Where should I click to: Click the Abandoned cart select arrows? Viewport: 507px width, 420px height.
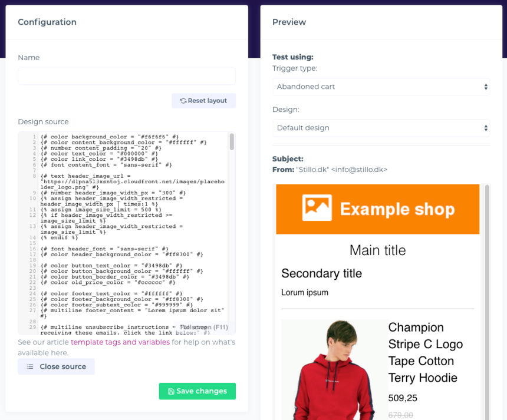(x=486, y=87)
